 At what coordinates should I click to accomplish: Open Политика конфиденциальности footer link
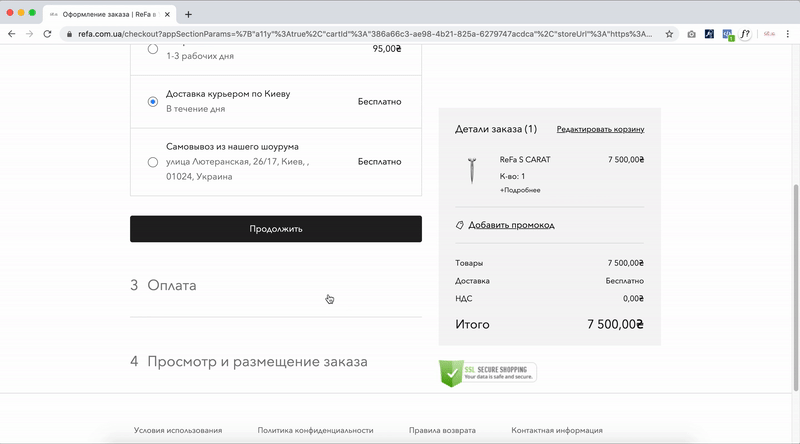tap(315, 430)
